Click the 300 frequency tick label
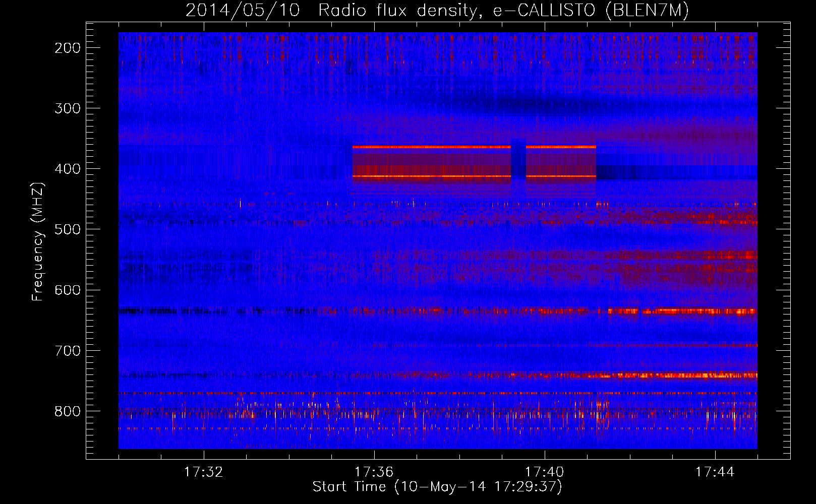This screenshot has height=504, width=816. 68,108
